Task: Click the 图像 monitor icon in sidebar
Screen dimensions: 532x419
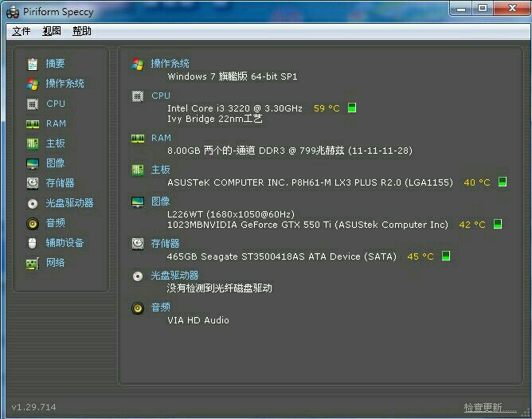Action: (33, 163)
